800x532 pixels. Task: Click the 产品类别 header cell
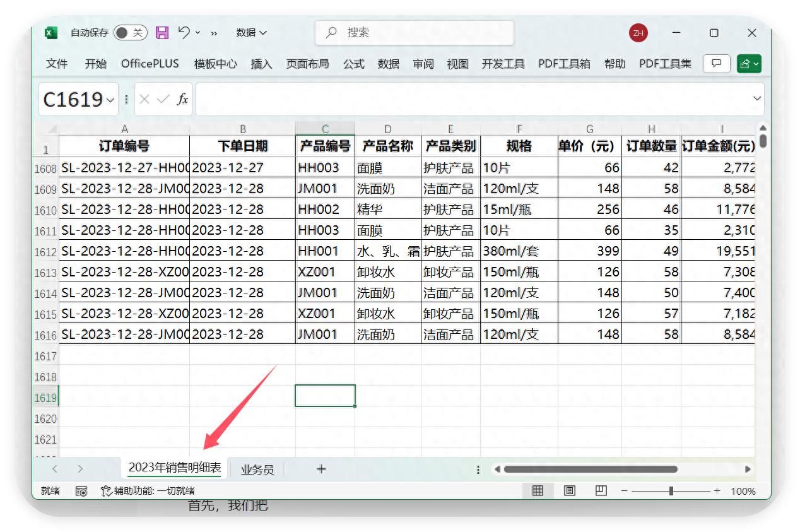click(x=450, y=146)
